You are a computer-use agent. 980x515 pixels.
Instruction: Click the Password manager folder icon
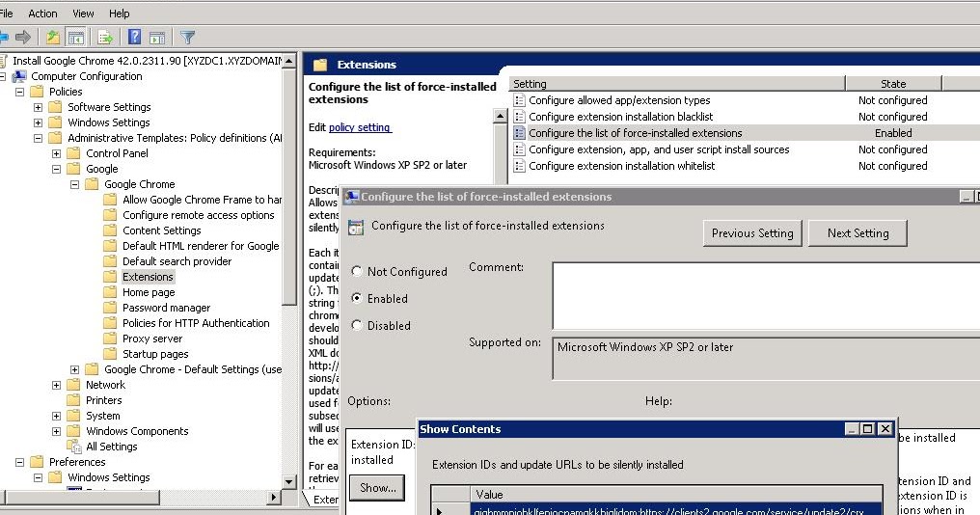coord(111,308)
